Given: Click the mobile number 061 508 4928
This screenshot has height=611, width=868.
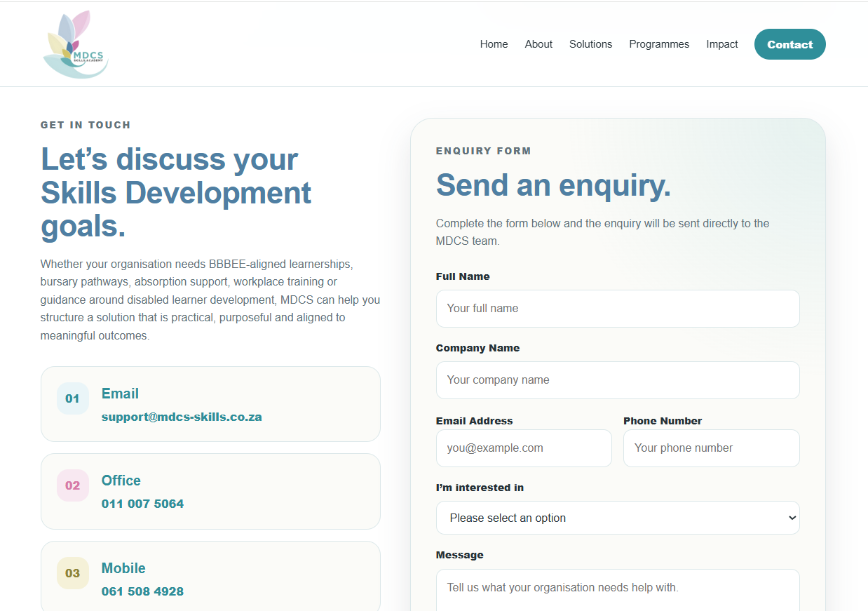Looking at the screenshot, I should click(143, 591).
